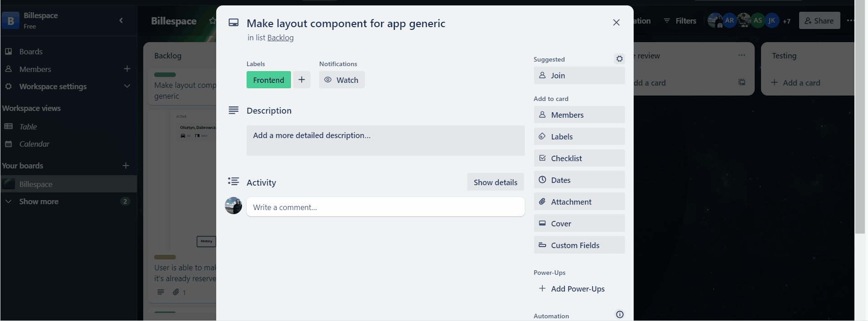
Task: Write a comment in the comment box
Action: point(385,207)
